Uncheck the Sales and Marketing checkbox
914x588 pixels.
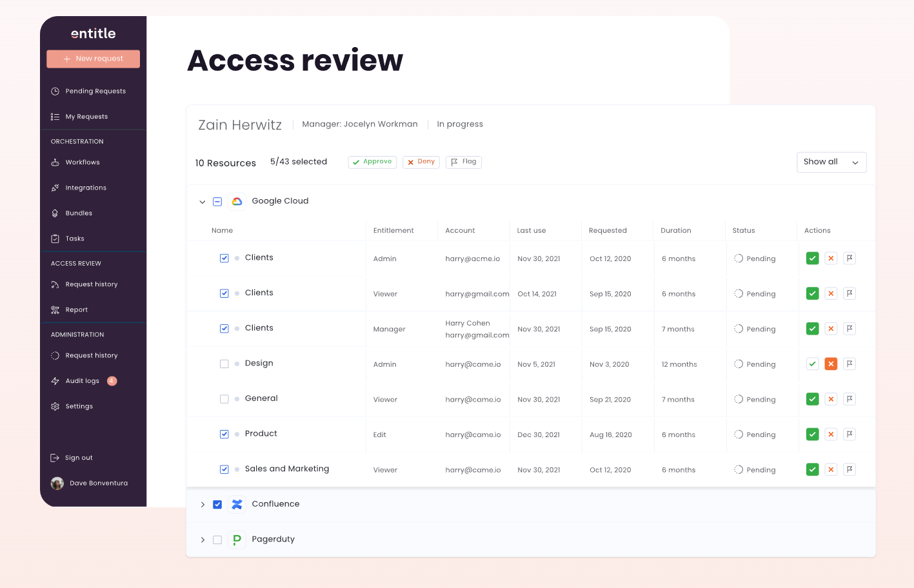click(x=224, y=470)
